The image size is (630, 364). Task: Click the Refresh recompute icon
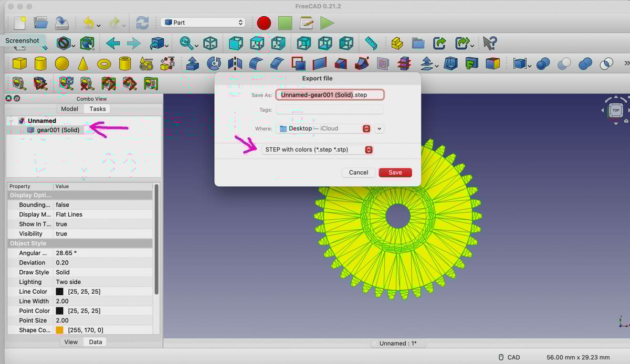(x=142, y=23)
